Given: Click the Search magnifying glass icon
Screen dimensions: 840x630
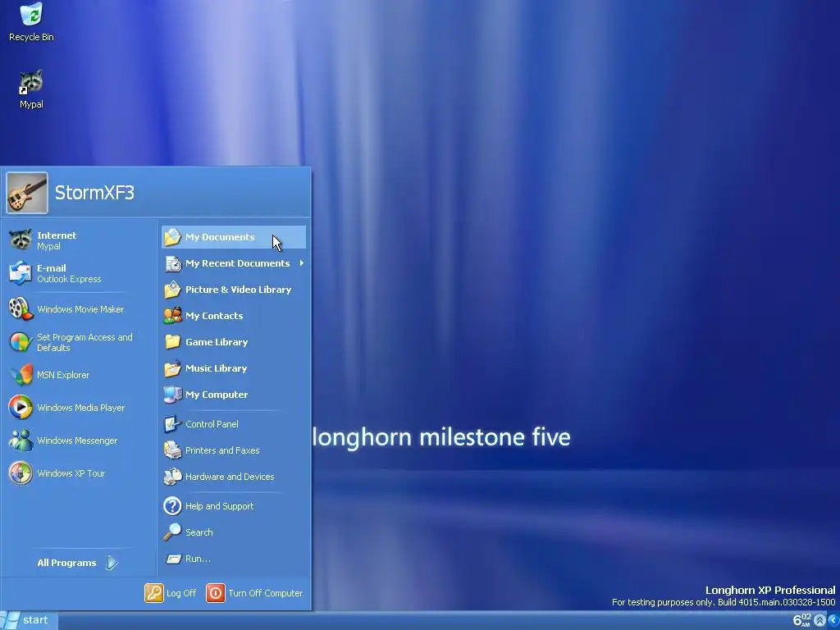Looking at the screenshot, I should (x=172, y=532).
